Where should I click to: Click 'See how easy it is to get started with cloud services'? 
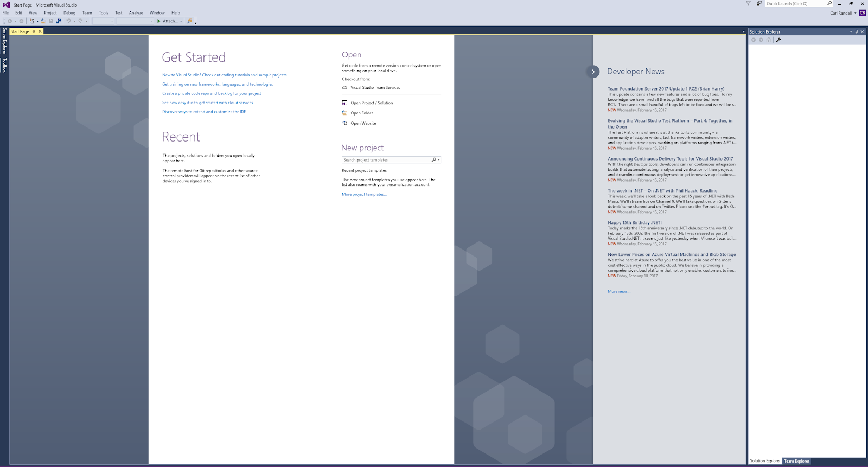[208, 103]
